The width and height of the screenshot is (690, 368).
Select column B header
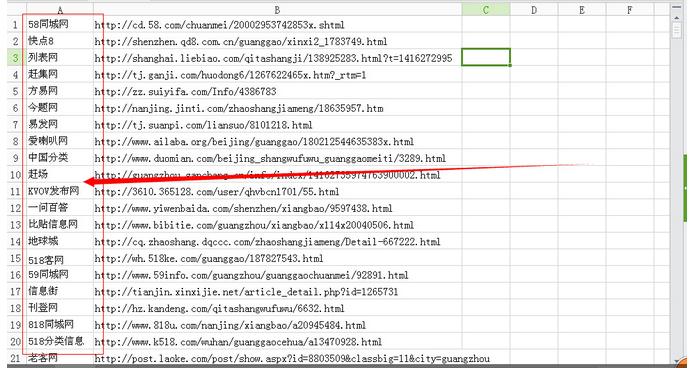pos(278,10)
